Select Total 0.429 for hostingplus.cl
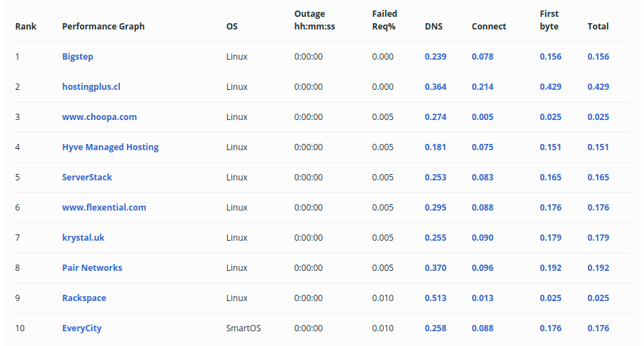The image size is (644, 346). (598, 87)
